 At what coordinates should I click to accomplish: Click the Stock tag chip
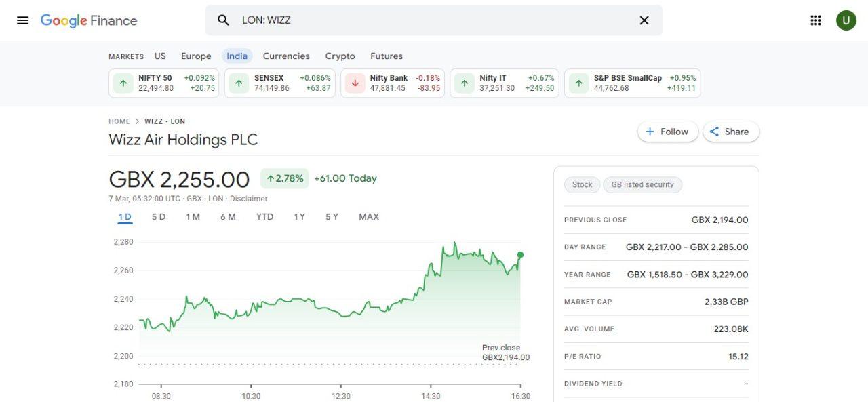coord(582,184)
